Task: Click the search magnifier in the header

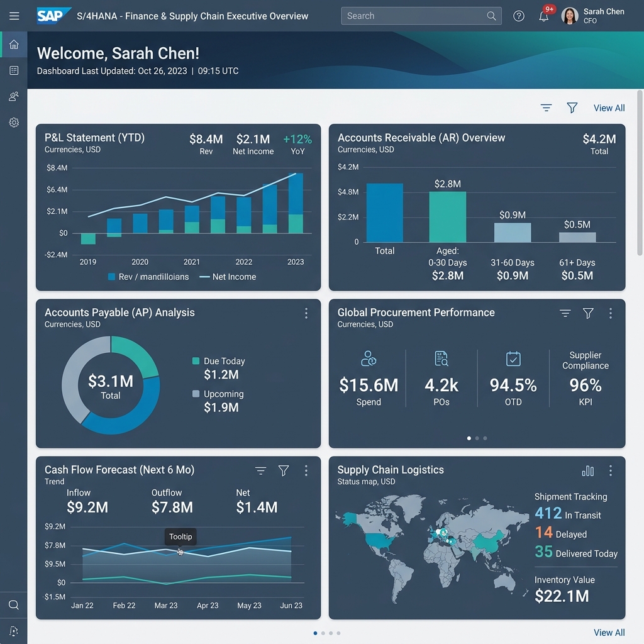Action: point(491,16)
